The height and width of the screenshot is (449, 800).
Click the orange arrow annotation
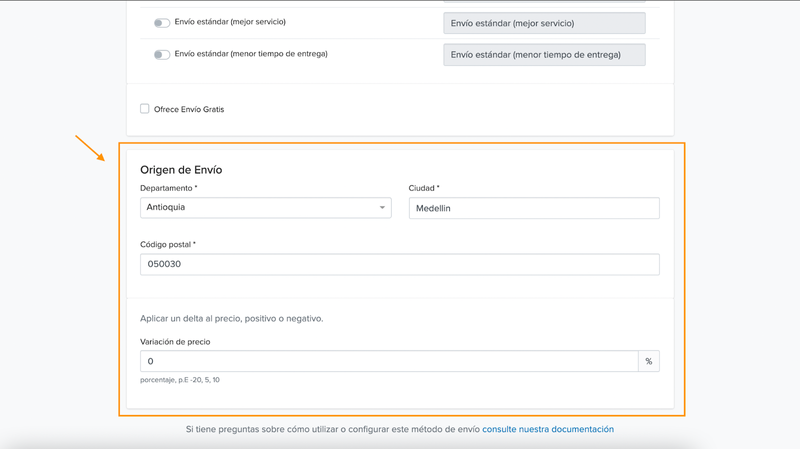pos(90,147)
